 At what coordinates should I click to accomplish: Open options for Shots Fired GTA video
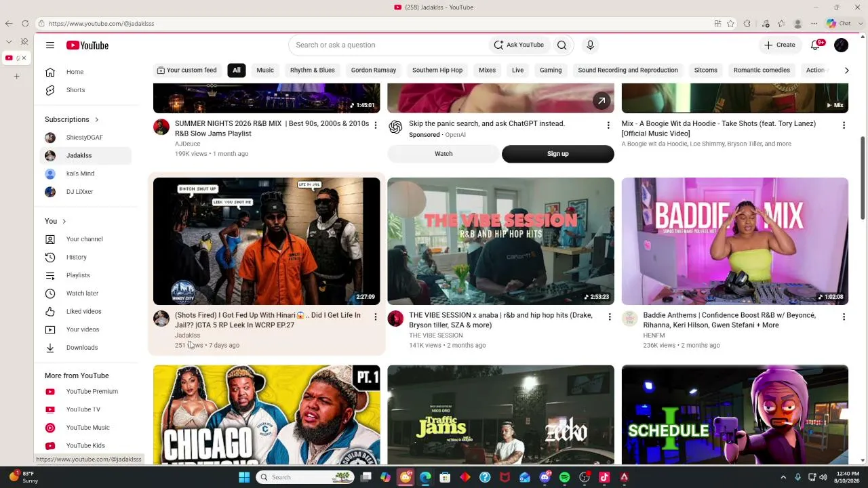(375, 317)
